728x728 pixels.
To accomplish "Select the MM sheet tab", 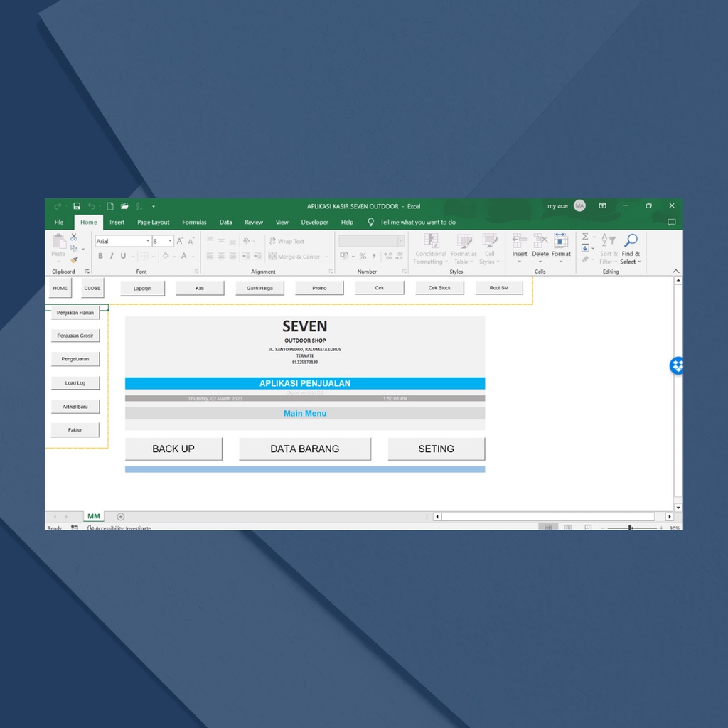I will point(94,516).
